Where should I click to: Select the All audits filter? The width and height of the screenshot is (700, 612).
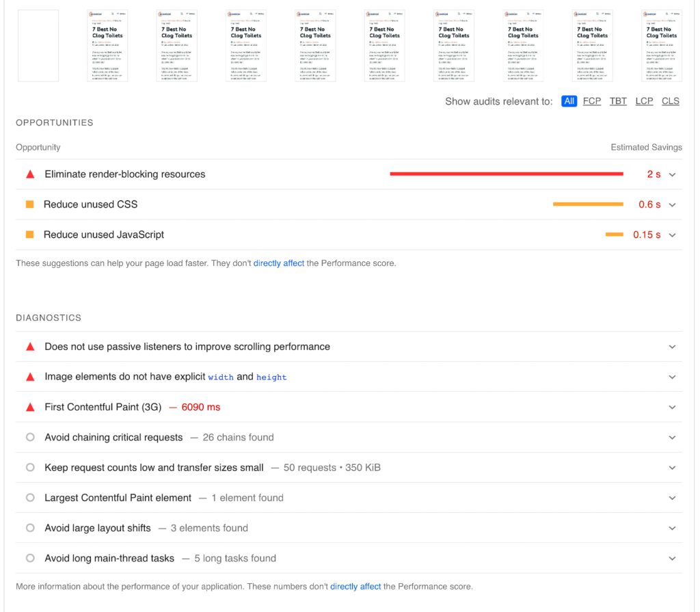pyautogui.click(x=569, y=101)
